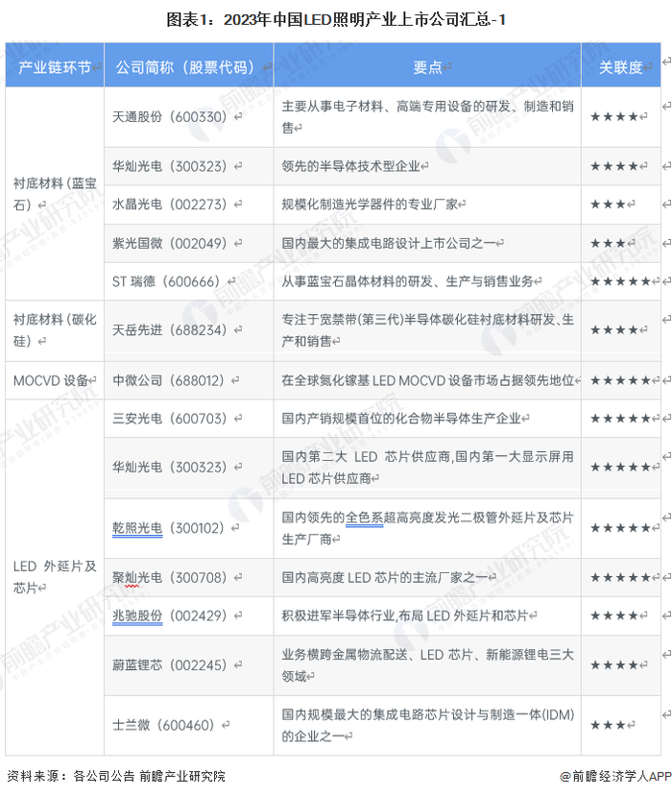Click description 国内规模最大的集成电路芯片设计与制造一体(IDM)
Screen dimensions: 672x796
(x=427, y=725)
